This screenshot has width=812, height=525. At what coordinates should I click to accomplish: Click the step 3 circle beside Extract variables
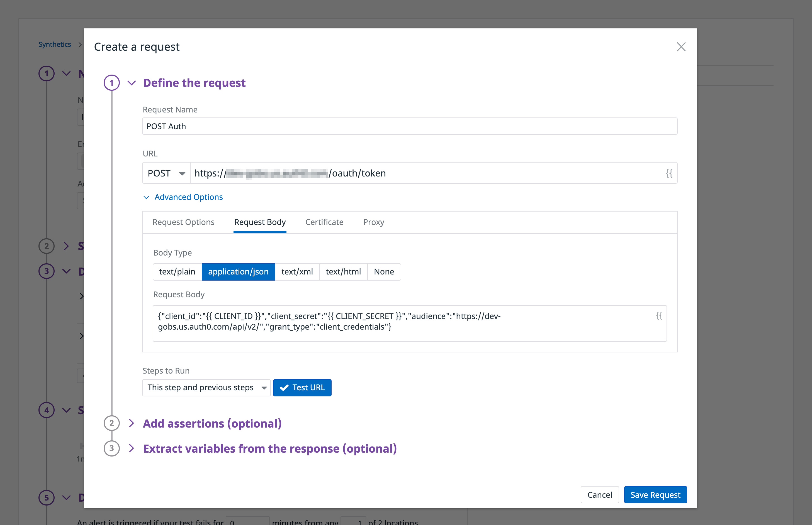111,449
